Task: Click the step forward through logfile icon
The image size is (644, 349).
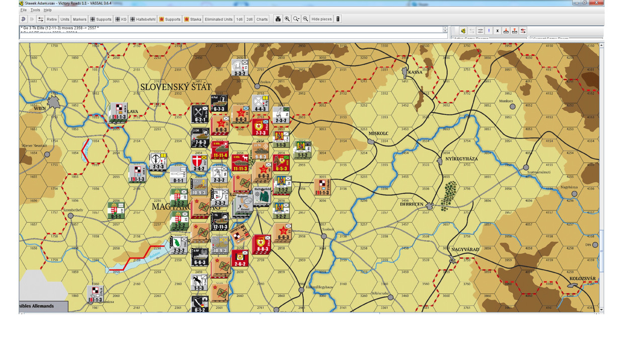Action: click(32, 19)
